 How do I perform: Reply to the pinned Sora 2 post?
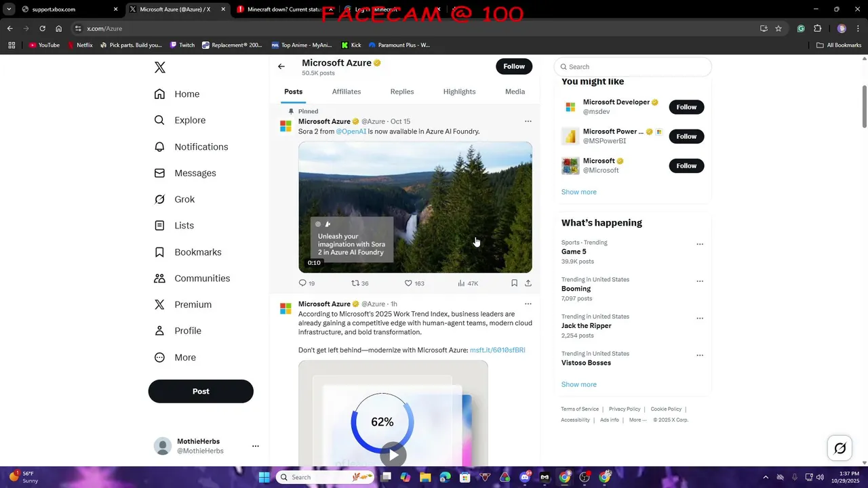307,283
